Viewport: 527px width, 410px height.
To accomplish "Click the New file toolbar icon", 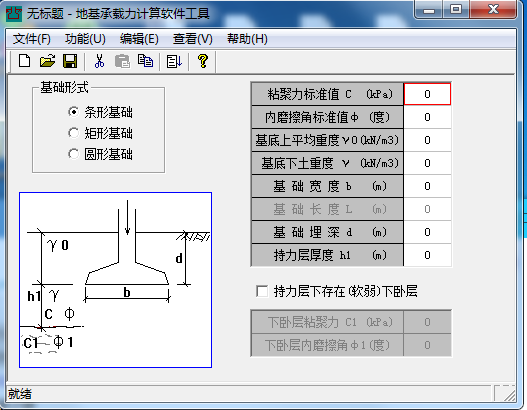I will tap(25, 61).
